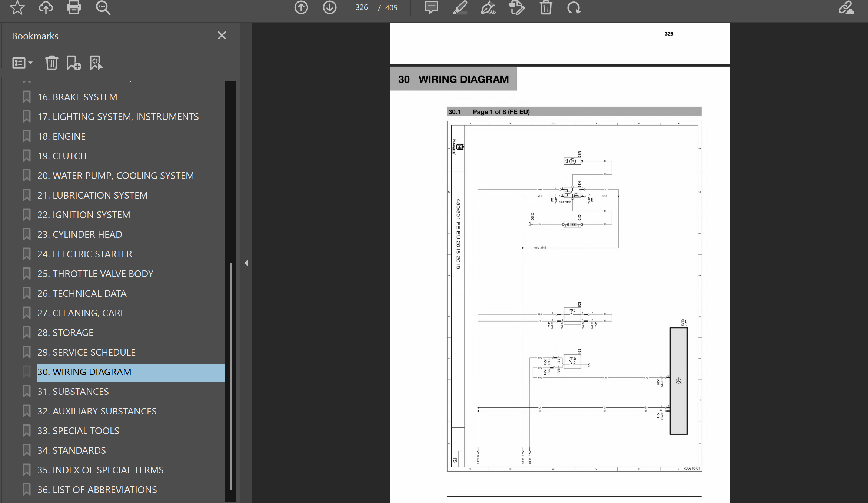Viewport: 868px width, 503px height.
Task: Go to next page arrow
Action: click(329, 7)
